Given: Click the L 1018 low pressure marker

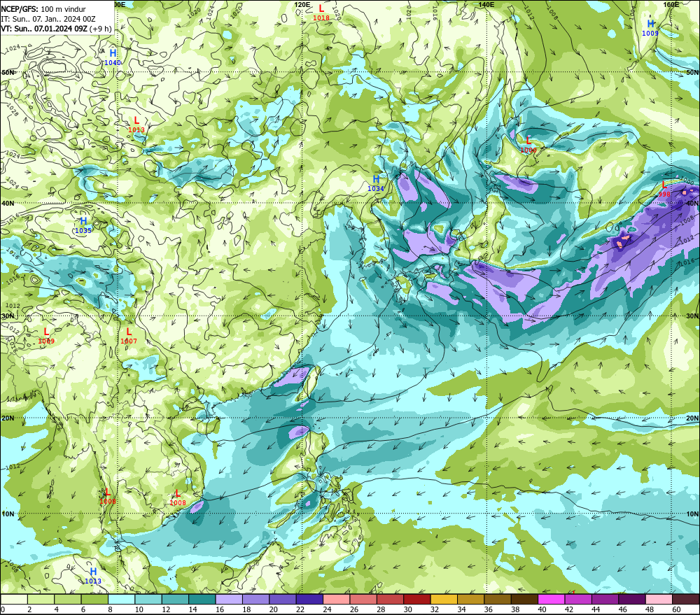Looking at the screenshot, I should coord(321,13).
